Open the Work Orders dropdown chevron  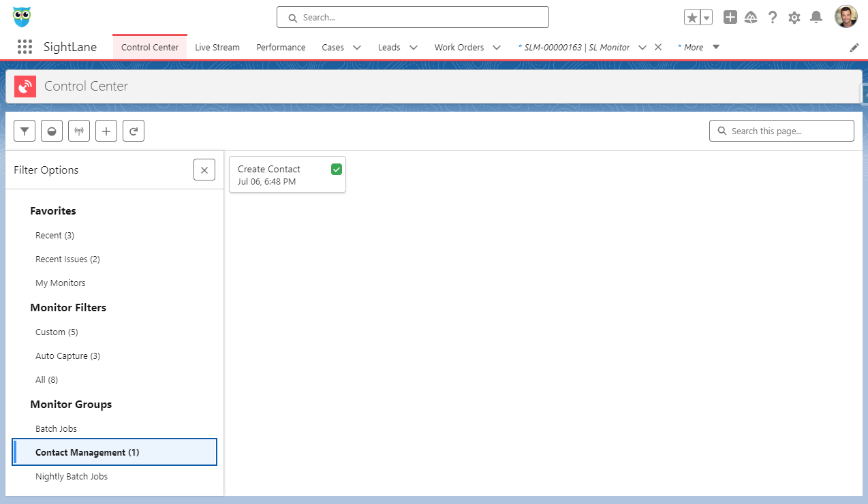coord(497,48)
